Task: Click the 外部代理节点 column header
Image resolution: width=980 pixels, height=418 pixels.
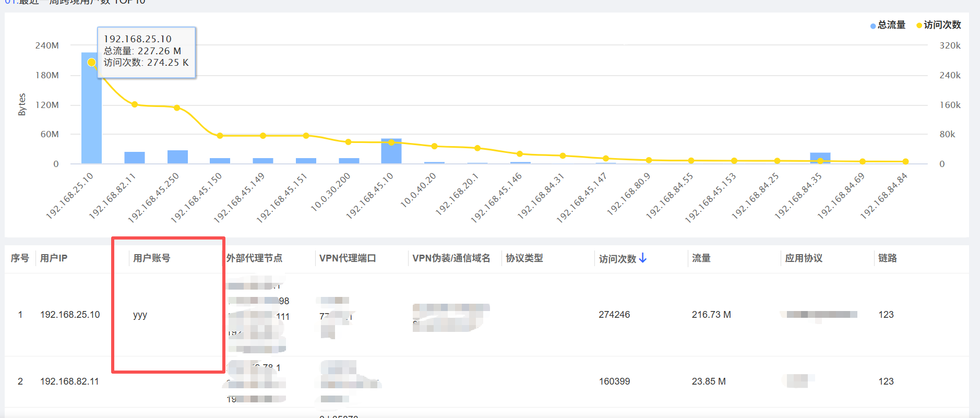Action: point(254,258)
